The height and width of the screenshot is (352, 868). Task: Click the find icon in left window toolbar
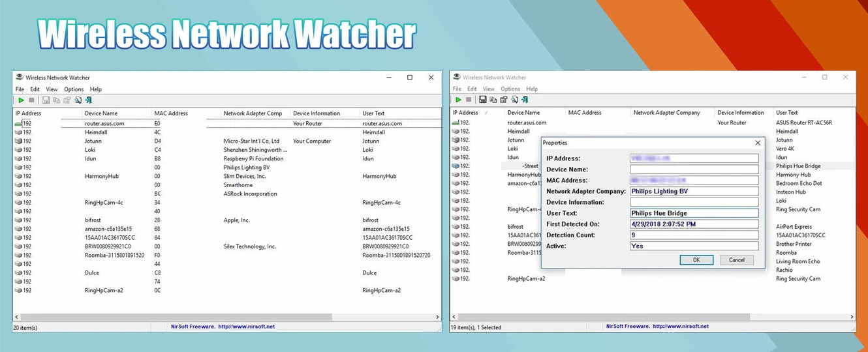click(78, 100)
